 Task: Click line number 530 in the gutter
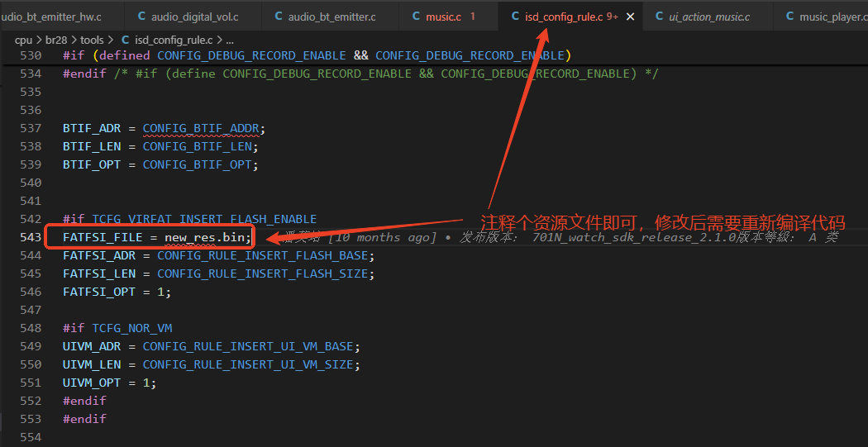coord(31,55)
